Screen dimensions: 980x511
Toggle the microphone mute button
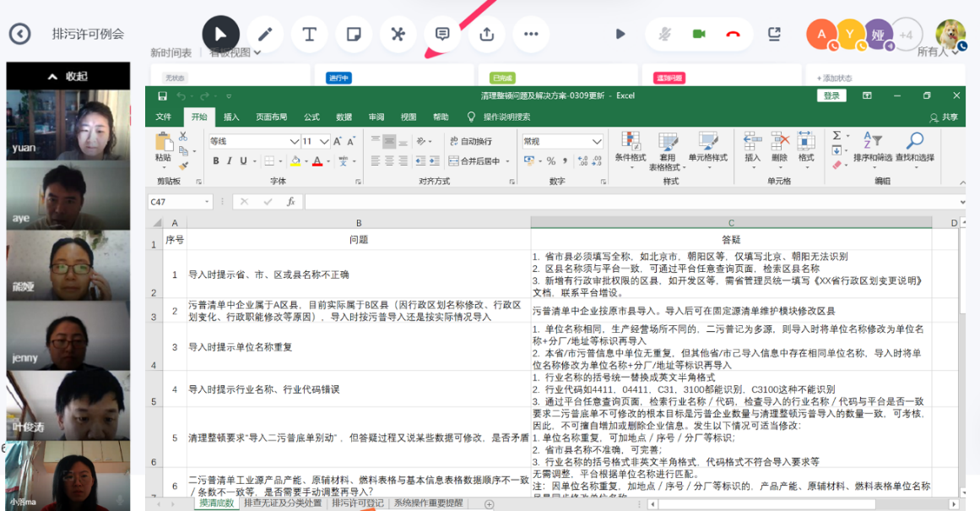665,35
